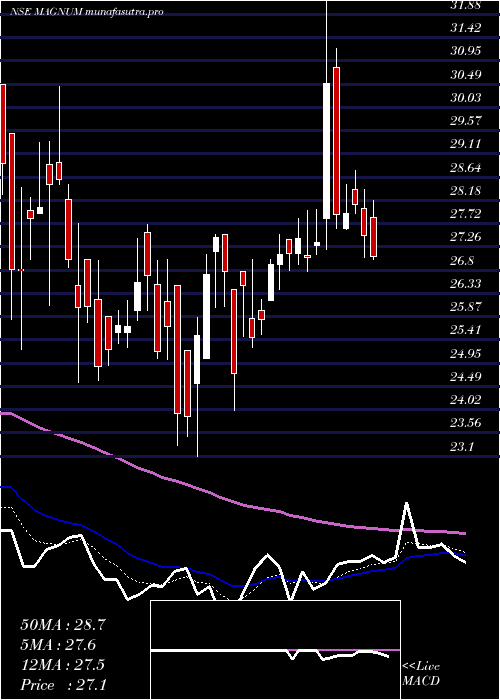Click inside the MACD inset panel
This screenshot has width=500, height=700.
[x=275, y=650]
